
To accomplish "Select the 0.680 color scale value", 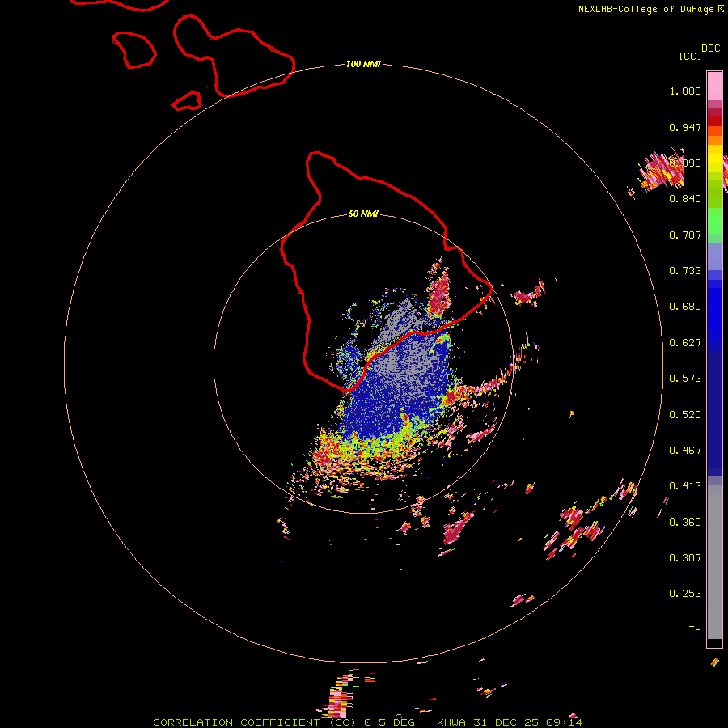I will (685, 307).
